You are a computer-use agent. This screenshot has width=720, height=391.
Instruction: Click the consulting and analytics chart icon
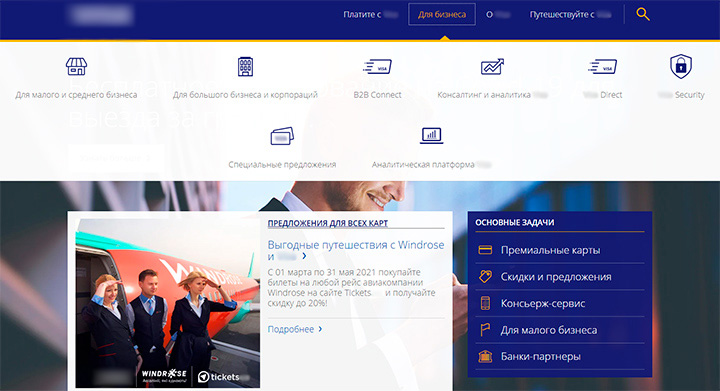point(492,67)
